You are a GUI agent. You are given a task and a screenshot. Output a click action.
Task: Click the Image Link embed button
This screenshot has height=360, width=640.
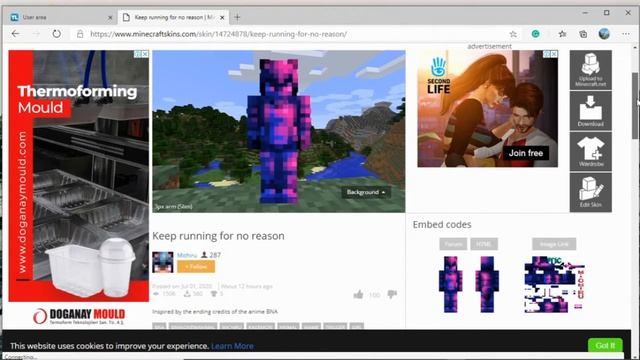[554, 244]
